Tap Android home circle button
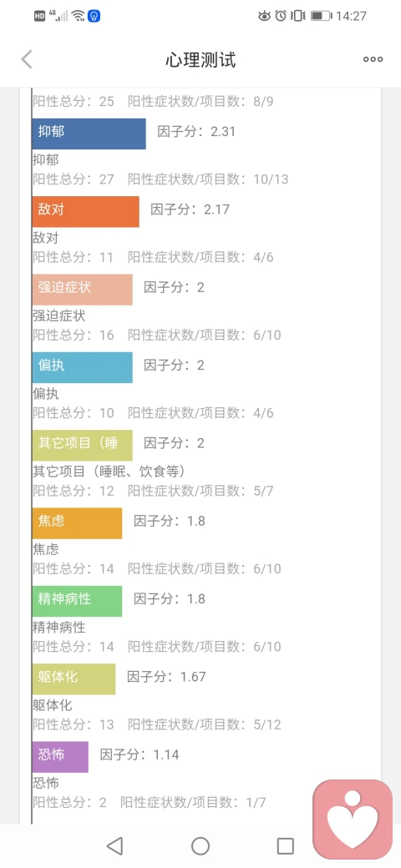 click(x=200, y=845)
